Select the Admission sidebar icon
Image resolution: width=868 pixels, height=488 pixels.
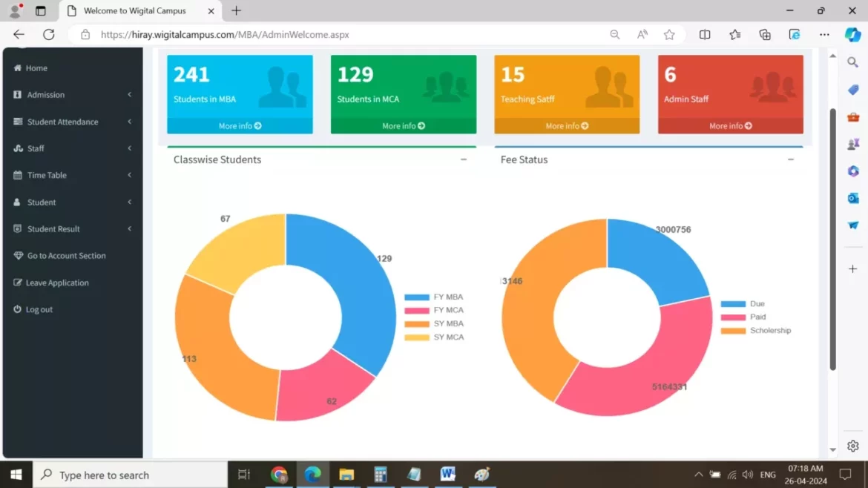[16, 94]
